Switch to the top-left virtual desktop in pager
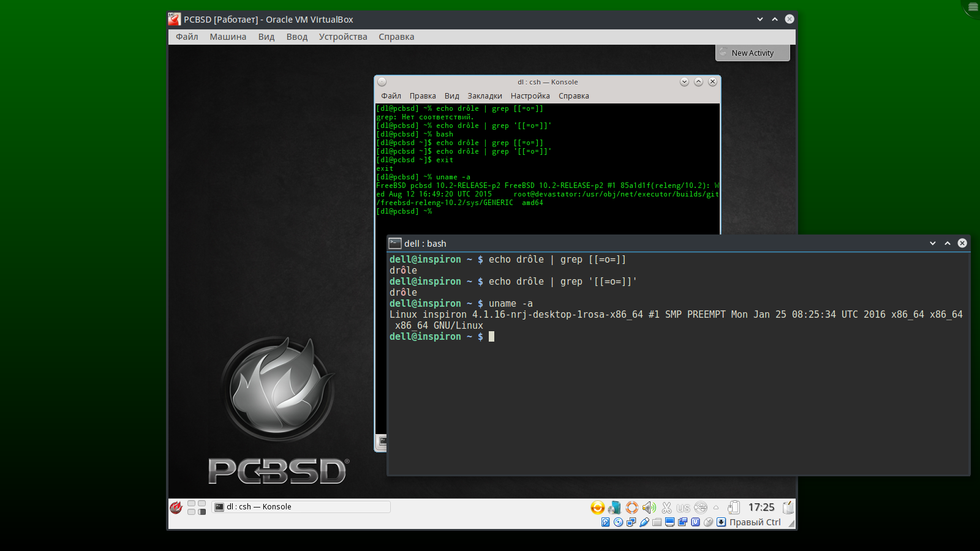 191,504
